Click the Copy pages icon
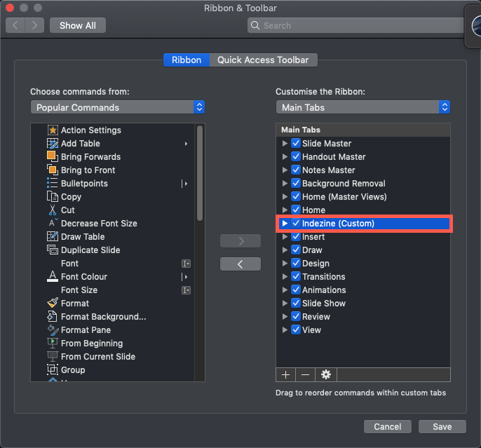Image resolution: width=481 pixels, height=448 pixels. (x=53, y=196)
